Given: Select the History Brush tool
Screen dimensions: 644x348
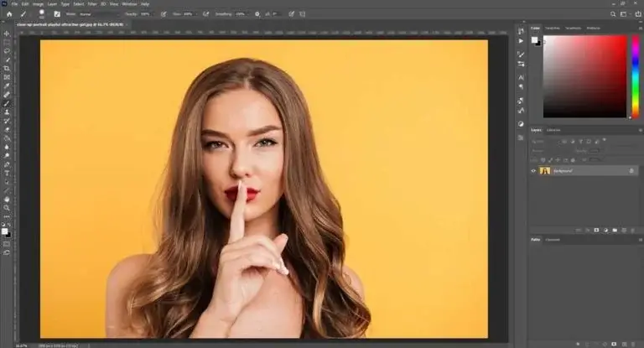Looking at the screenshot, I should tap(7, 121).
